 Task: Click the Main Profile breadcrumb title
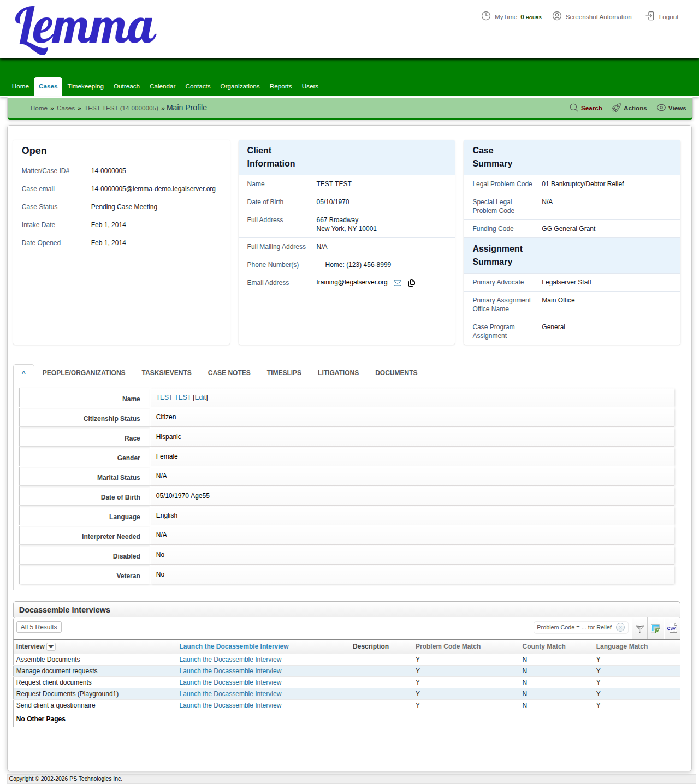(187, 108)
